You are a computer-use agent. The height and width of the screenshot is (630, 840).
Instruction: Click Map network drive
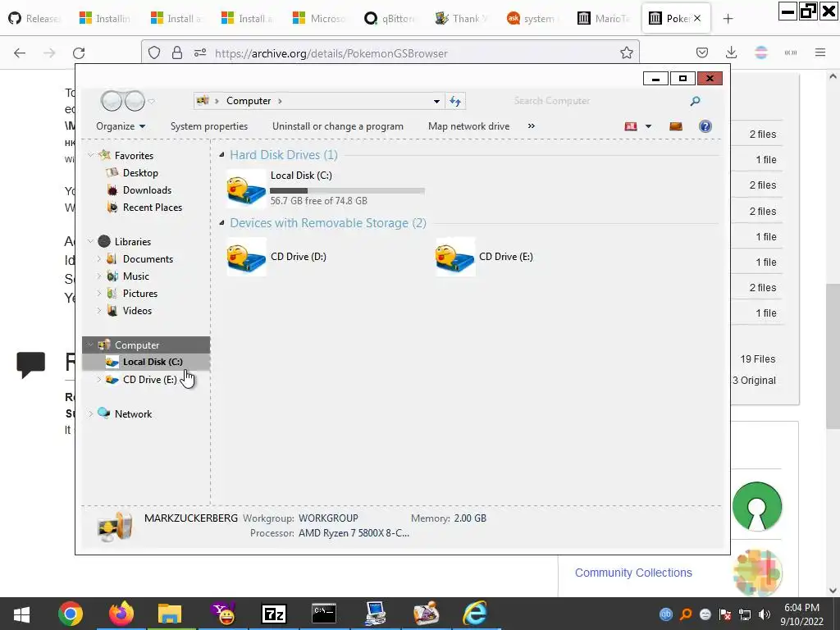(468, 126)
